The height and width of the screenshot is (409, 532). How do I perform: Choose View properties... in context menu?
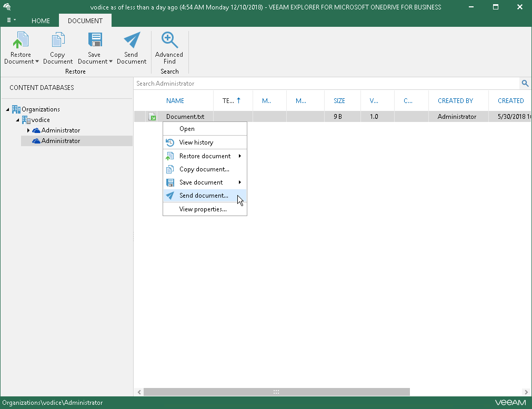point(205,209)
